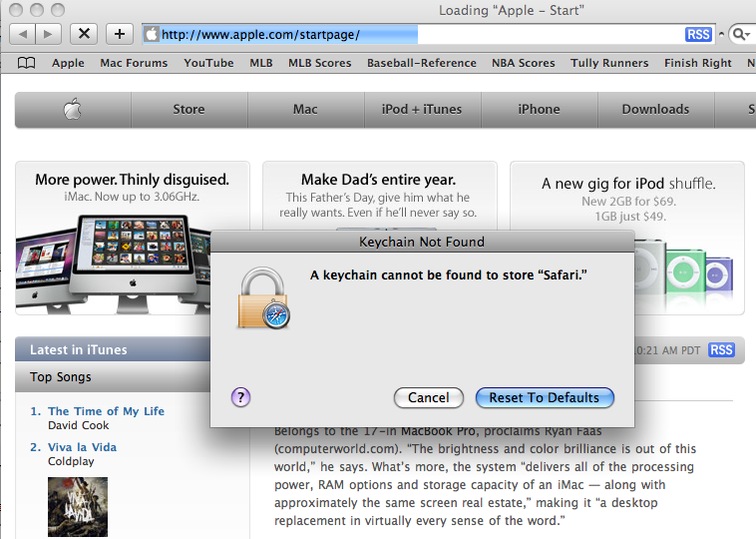756x539 pixels.
Task: Open the Mac Forums bookmark
Action: click(x=134, y=63)
